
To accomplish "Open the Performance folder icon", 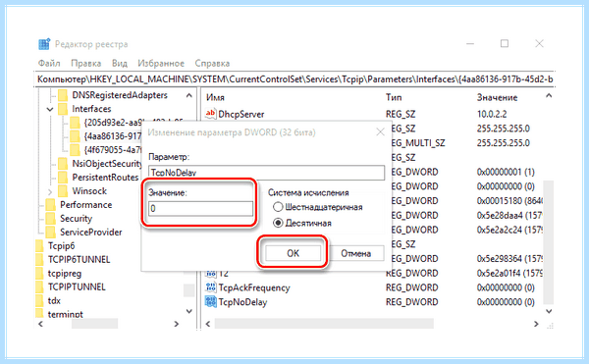I will coord(51,205).
